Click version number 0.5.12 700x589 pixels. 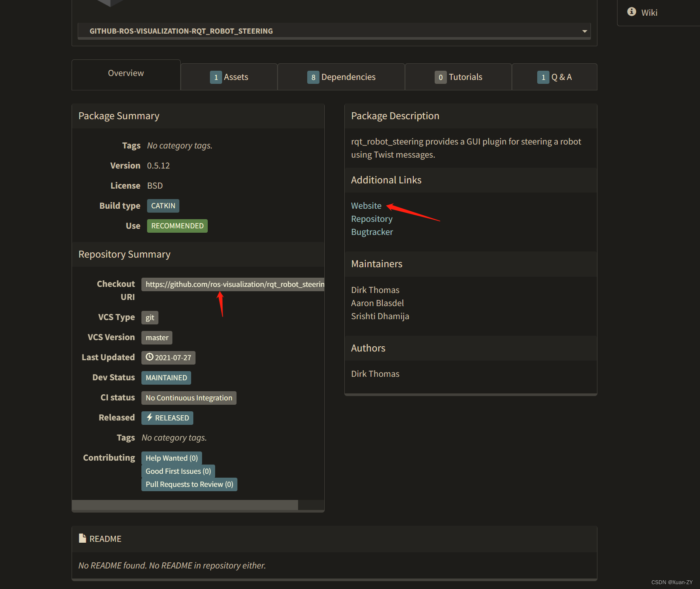(x=158, y=165)
